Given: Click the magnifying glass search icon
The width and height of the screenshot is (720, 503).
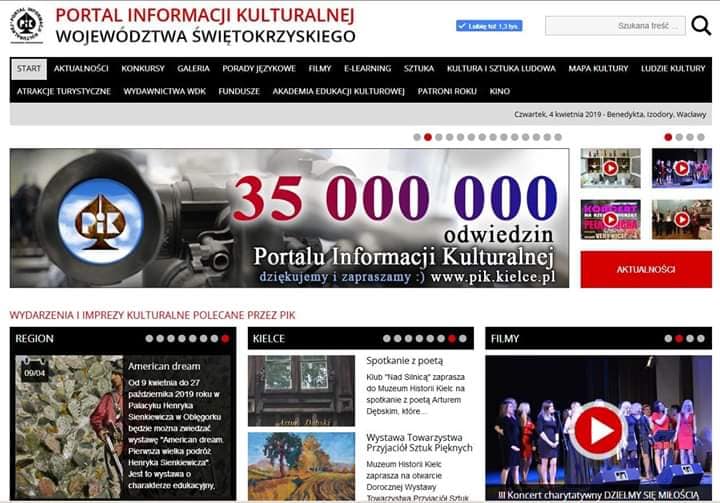Looking at the screenshot, I should (701, 26).
